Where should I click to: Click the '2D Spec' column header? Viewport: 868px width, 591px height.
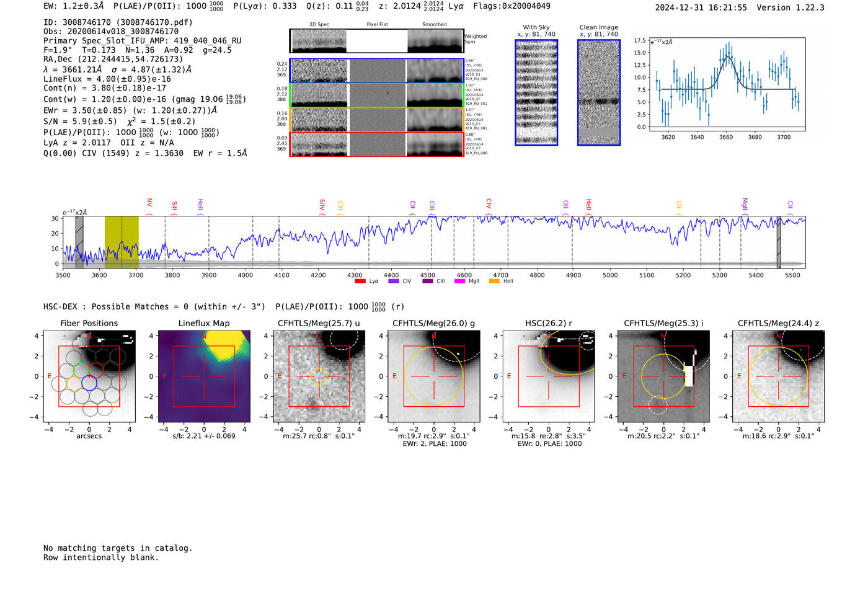click(x=319, y=25)
